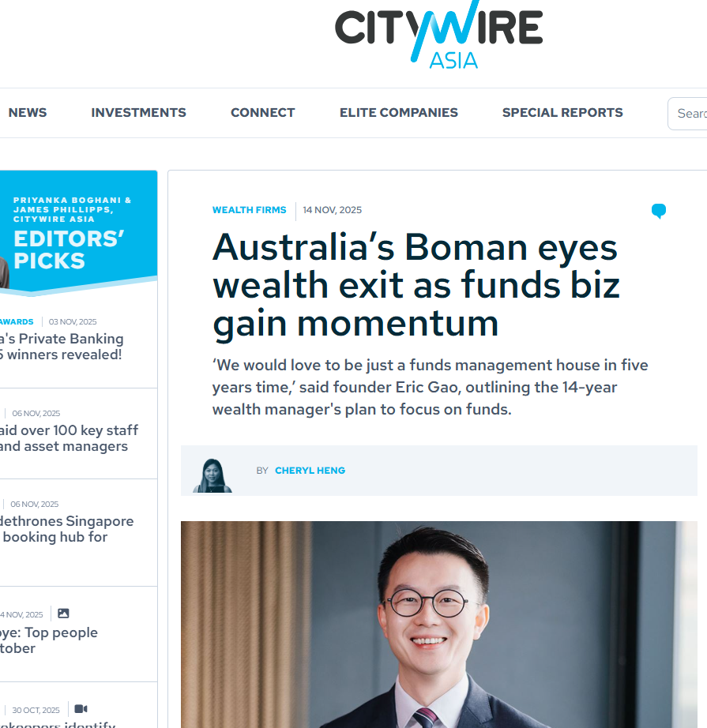
Task: Click the image gallery icon beside 4 Nov
Action: [x=63, y=614]
